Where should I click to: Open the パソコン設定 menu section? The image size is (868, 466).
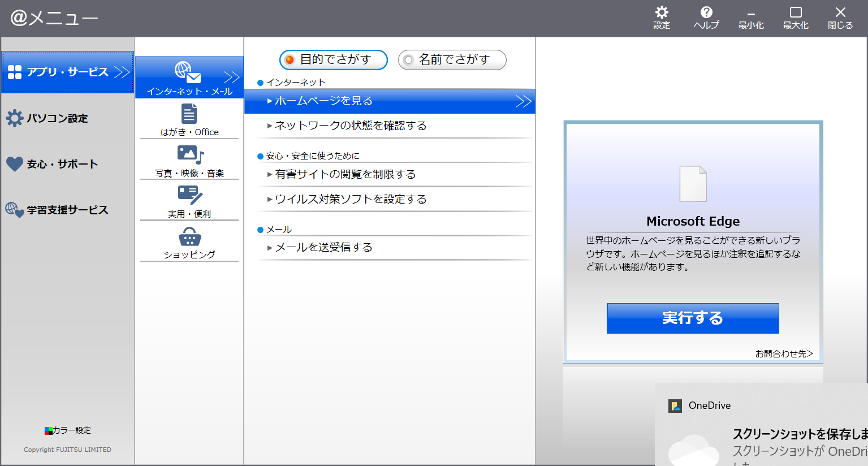point(57,118)
